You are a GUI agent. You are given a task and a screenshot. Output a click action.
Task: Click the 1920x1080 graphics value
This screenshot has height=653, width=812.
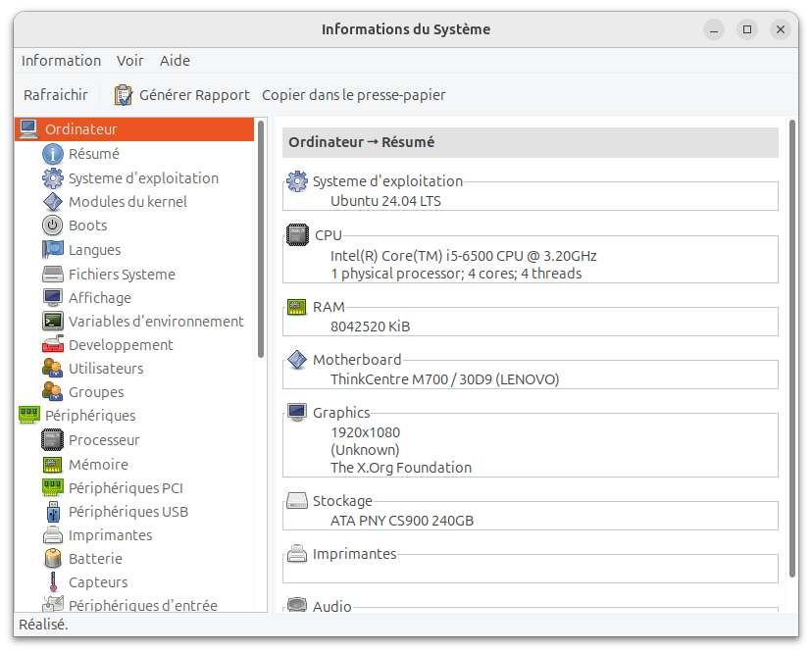(x=365, y=432)
